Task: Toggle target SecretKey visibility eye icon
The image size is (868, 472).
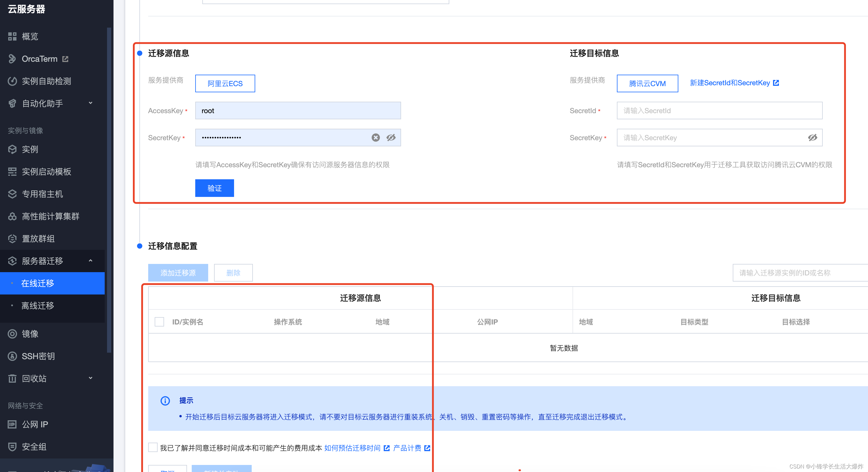Action: pyautogui.click(x=812, y=138)
